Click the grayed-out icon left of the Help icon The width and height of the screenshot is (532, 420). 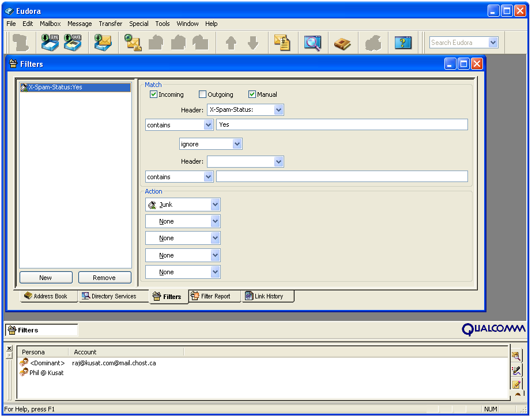373,43
